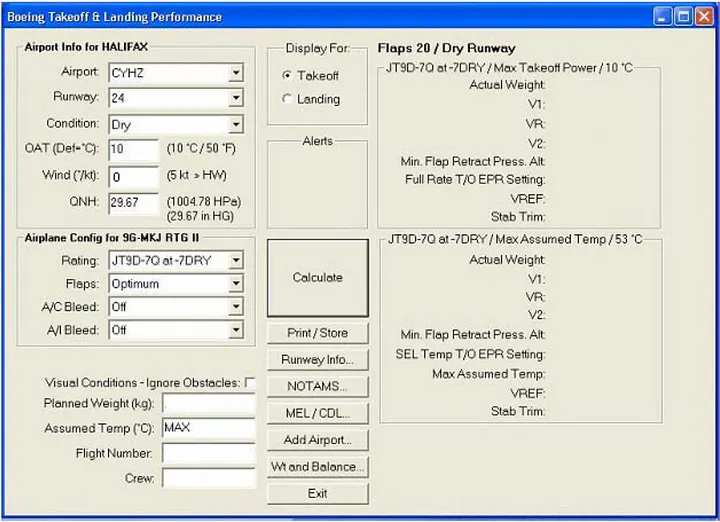Click the Wind input field
Viewport: 720px width, 522px height.
tap(134, 177)
